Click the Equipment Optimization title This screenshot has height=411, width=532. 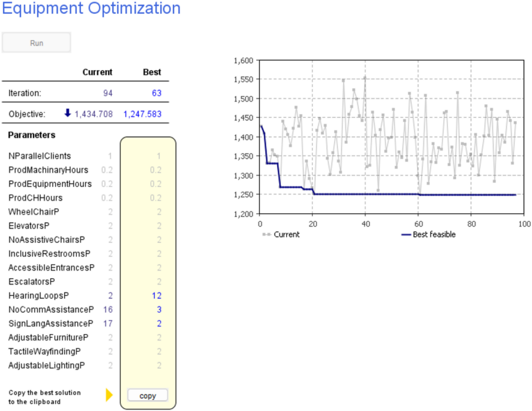point(91,8)
